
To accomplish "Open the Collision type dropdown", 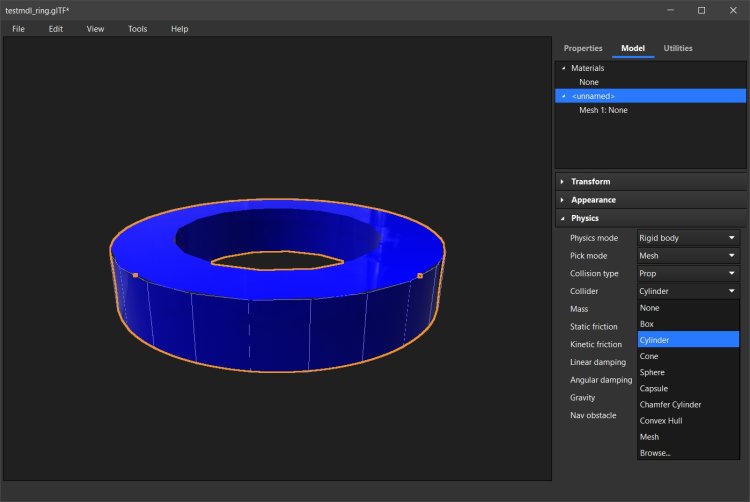I will 687,273.
